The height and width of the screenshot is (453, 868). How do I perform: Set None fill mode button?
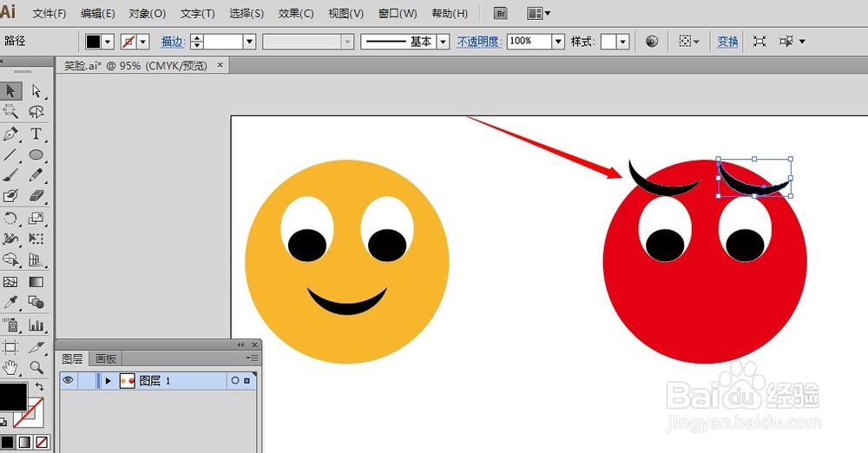click(42, 442)
